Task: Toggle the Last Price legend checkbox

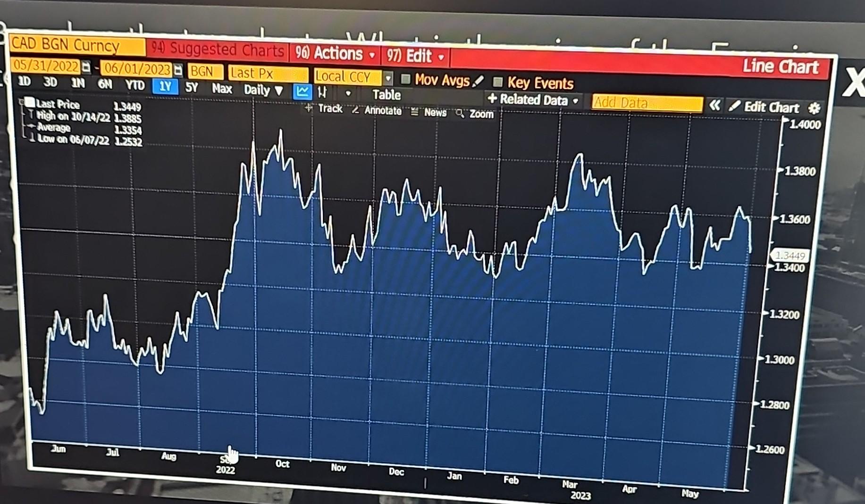Action: point(30,102)
